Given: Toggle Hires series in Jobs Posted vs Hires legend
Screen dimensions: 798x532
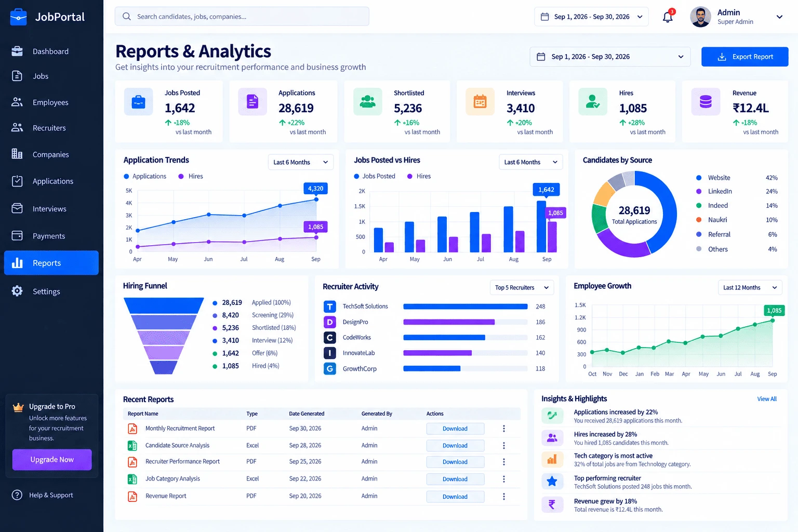Looking at the screenshot, I should coord(419,177).
